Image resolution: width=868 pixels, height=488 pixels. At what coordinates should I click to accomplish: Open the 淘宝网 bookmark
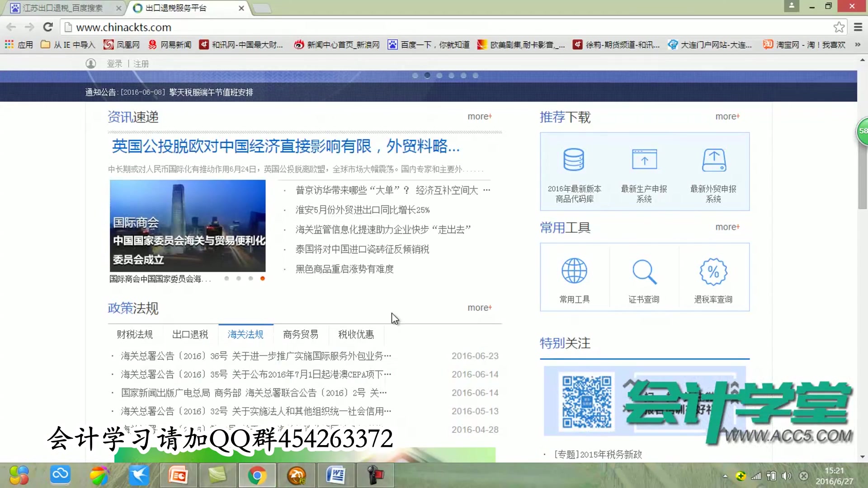[x=805, y=45]
